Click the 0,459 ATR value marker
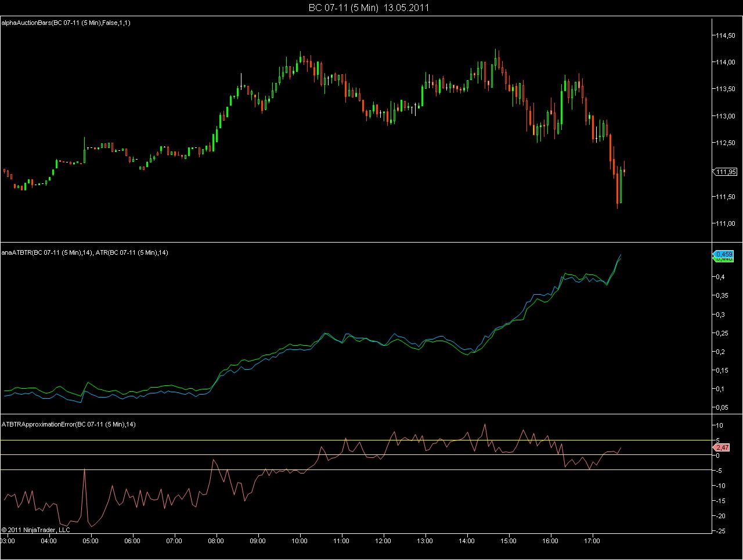The height and width of the screenshot is (560, 743). (x=723, y=254)
